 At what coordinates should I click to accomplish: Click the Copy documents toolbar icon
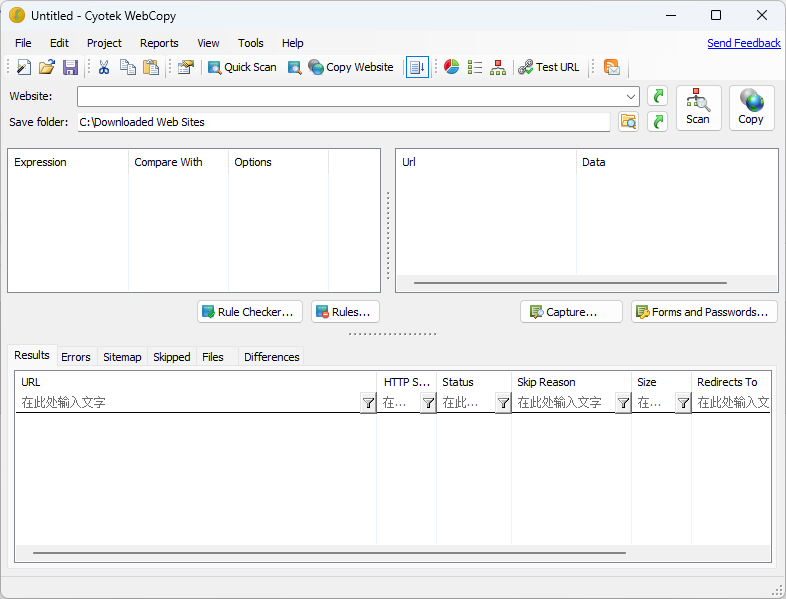[x=127, y=67]
